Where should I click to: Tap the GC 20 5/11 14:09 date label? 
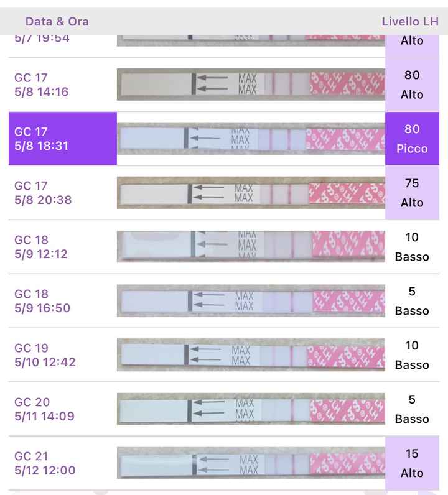point(44,409)
